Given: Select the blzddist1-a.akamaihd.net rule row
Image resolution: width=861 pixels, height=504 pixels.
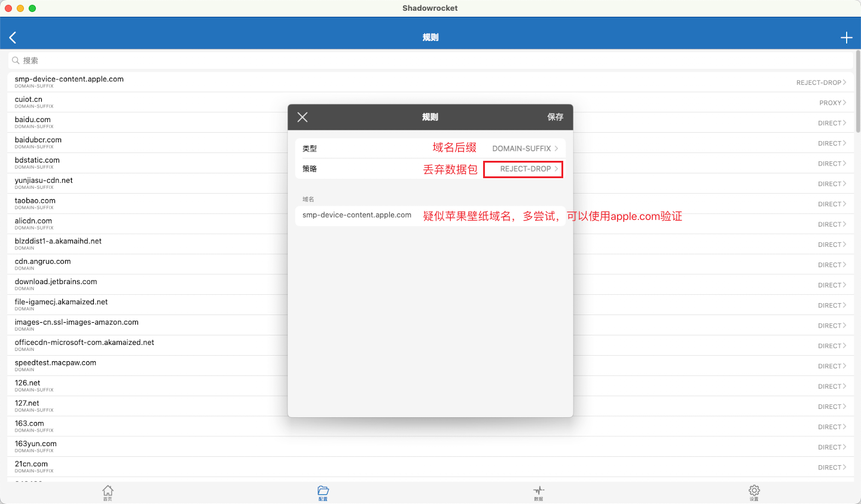Looking at the screenshot, I should pyautogui.click(x=430, y=245).
